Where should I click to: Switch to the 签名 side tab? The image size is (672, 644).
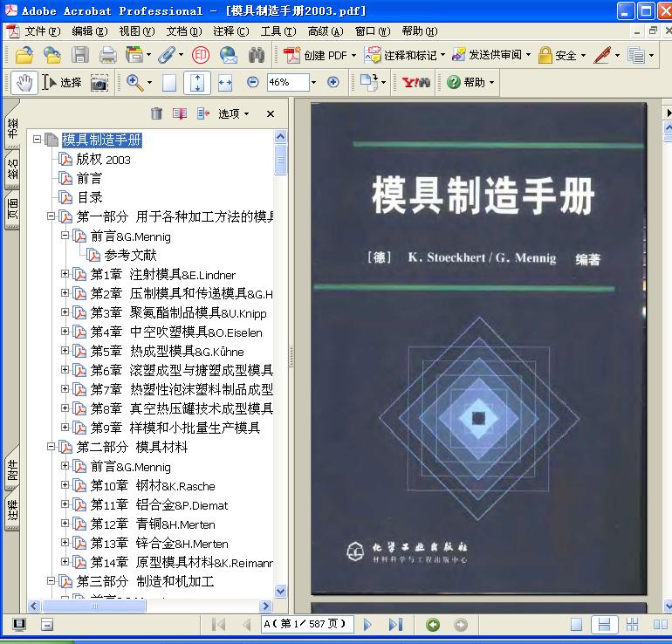(x=12, y=168)
